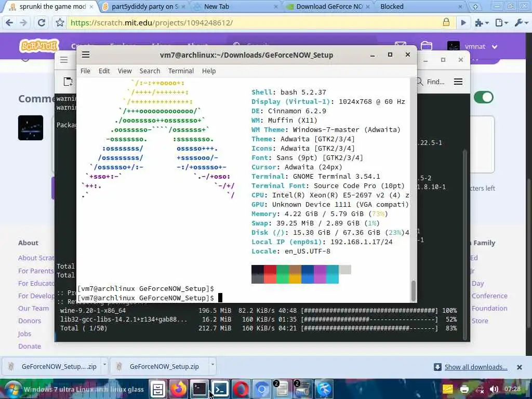Open the Help menu in terminal
Viewport: 532px width, 399px height.
(x=209, y=71)
